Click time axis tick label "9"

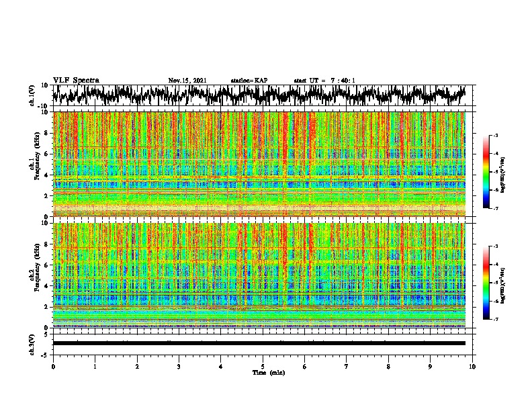(x=430, y=367)
